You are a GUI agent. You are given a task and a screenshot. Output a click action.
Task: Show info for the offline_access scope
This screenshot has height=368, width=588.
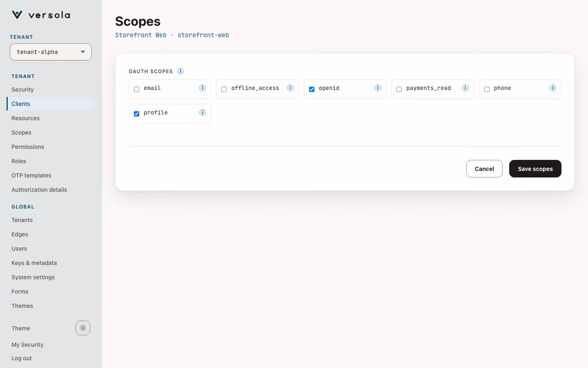click(x=290, y=88)
